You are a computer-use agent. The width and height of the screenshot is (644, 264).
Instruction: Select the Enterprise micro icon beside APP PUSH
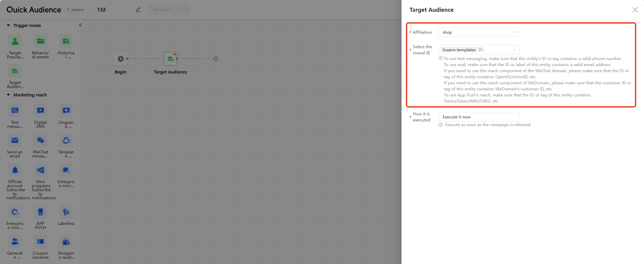(x=15, y=212)
